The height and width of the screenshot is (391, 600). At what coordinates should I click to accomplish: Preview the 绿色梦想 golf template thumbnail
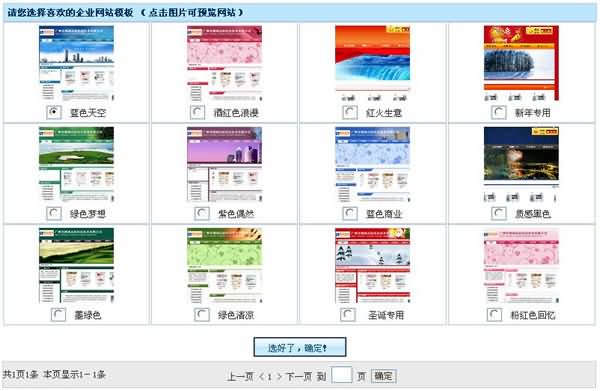coord(76,164)
